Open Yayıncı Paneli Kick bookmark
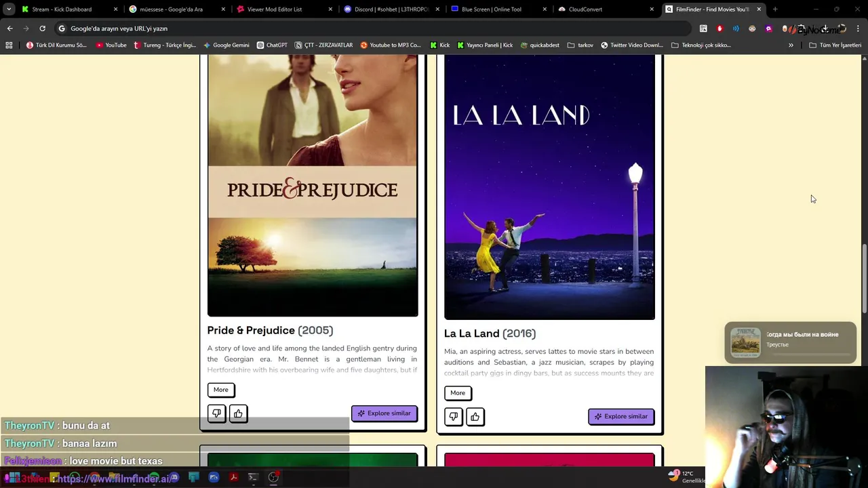This screenshot has height=488, width=868. [x=485, y=45]
